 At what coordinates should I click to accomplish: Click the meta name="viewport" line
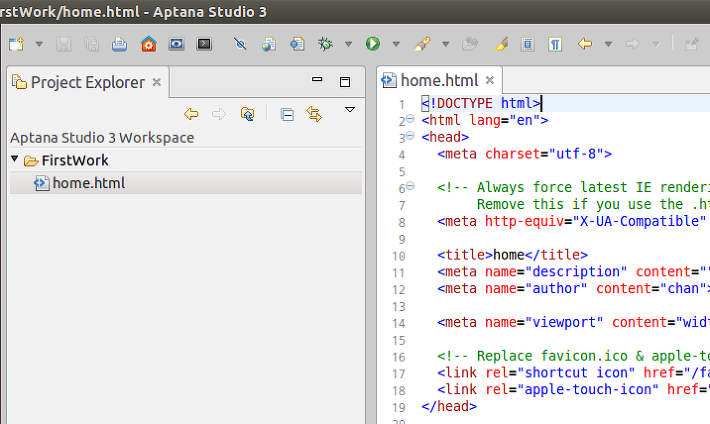pyautogui.click(x=573, y=323)
